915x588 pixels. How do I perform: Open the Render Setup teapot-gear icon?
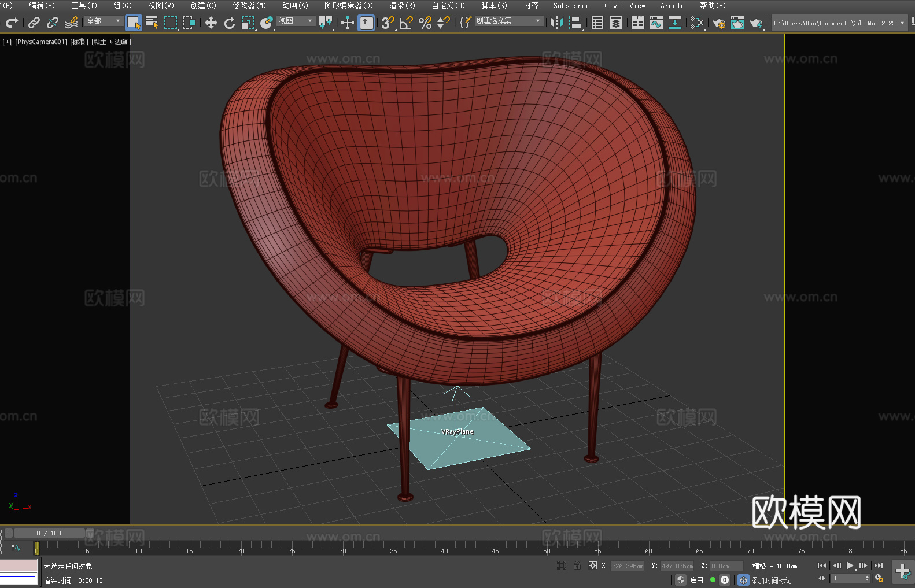coord(719,23)
